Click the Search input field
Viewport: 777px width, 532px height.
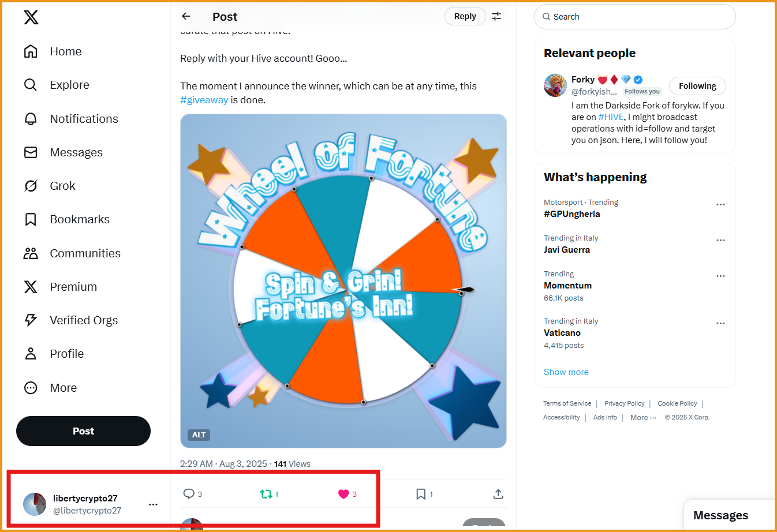[x=635, y=17]
